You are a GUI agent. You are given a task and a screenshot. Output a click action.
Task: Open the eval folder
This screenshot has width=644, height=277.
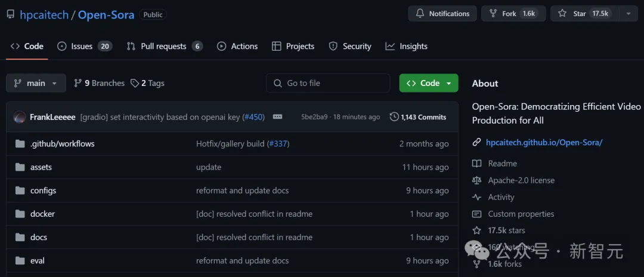[38, 261]
